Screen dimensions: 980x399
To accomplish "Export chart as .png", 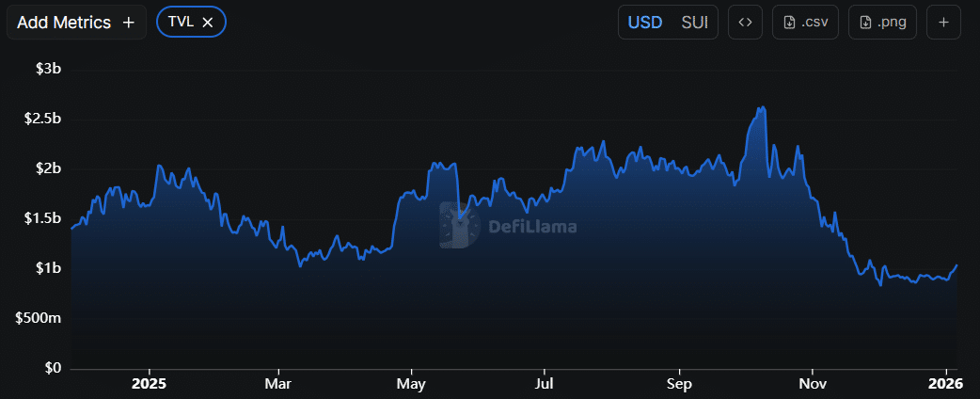I will click(x=882, y=23).
